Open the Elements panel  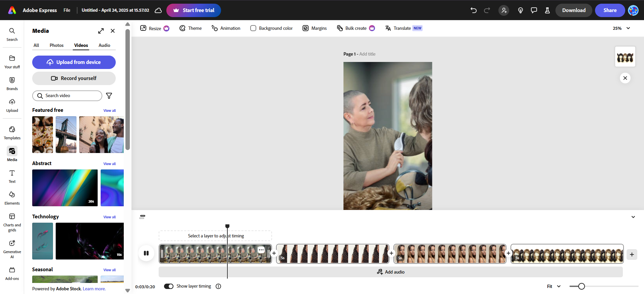pyautogui.click(x=12, y=198)
